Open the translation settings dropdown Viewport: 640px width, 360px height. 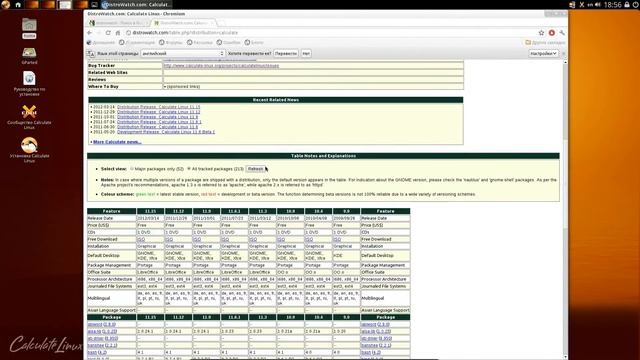pyautogui.click(x=543, y=53)
